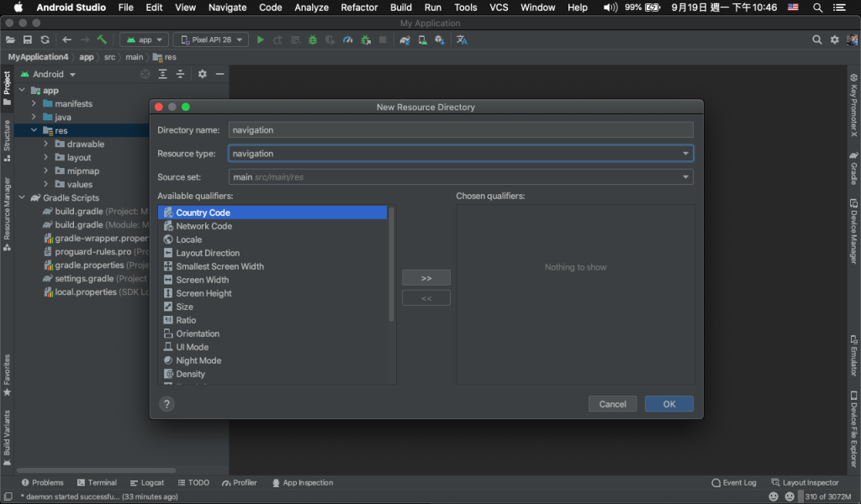Click the Directory name input field

[x=461, y=130]
